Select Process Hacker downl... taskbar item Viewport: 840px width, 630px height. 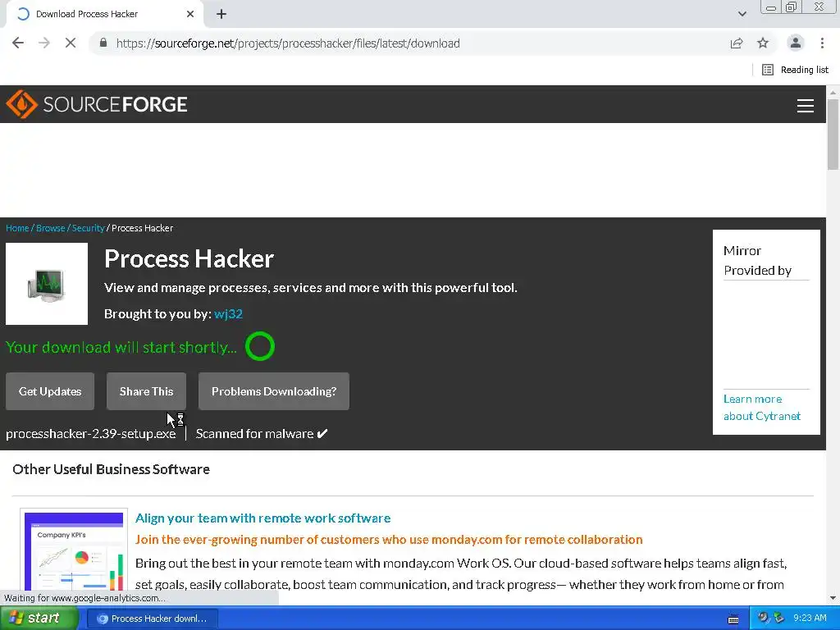click(x=151, y=619)
